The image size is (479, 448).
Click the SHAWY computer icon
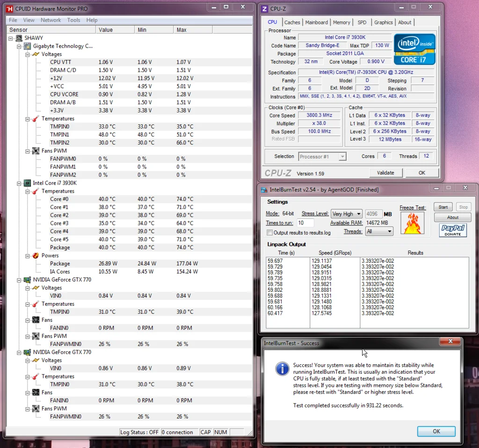click(19, 38)
